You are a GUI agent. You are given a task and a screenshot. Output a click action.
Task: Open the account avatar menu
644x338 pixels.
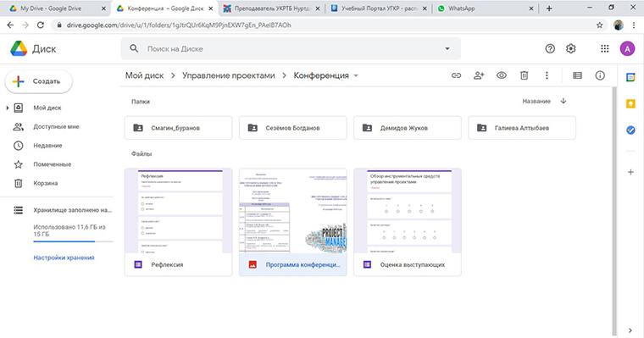click(627, 49)
